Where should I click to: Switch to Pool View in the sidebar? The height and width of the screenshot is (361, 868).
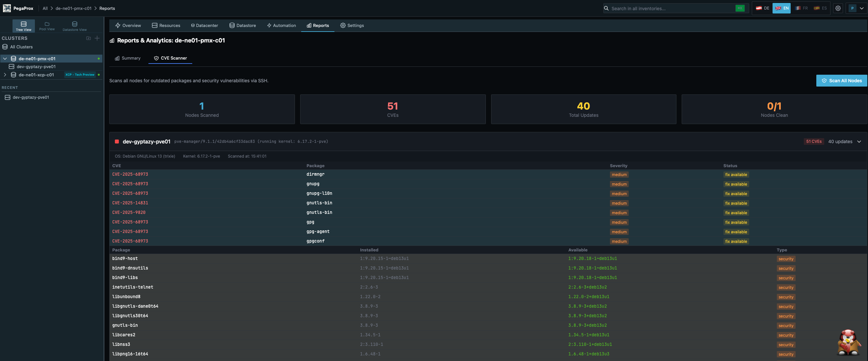pyautogui.click(x=46, y=25)
